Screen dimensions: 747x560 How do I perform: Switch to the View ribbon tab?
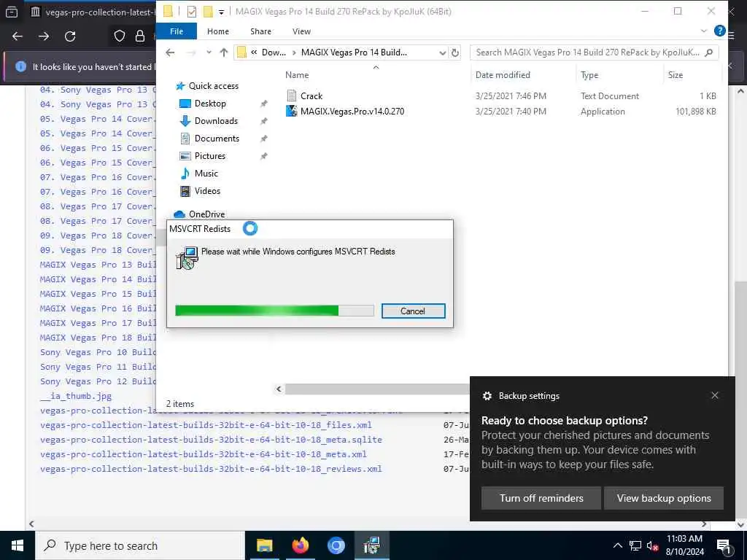point(301,31)
